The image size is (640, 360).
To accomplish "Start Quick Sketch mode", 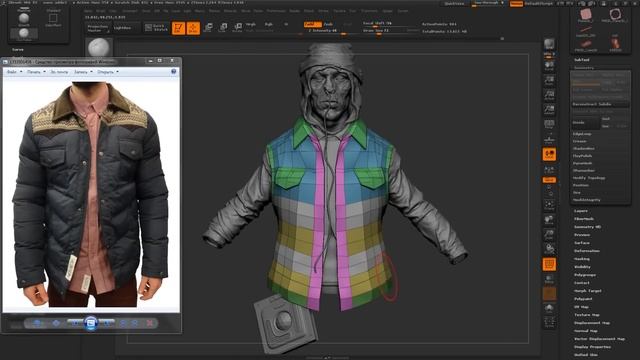I will pyautogui.click(x=156, y=28).
